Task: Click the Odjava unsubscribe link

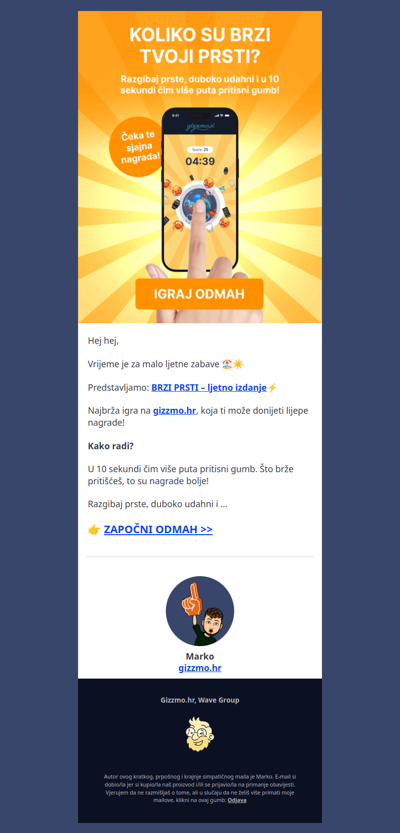Action: [x=237, y=801]
